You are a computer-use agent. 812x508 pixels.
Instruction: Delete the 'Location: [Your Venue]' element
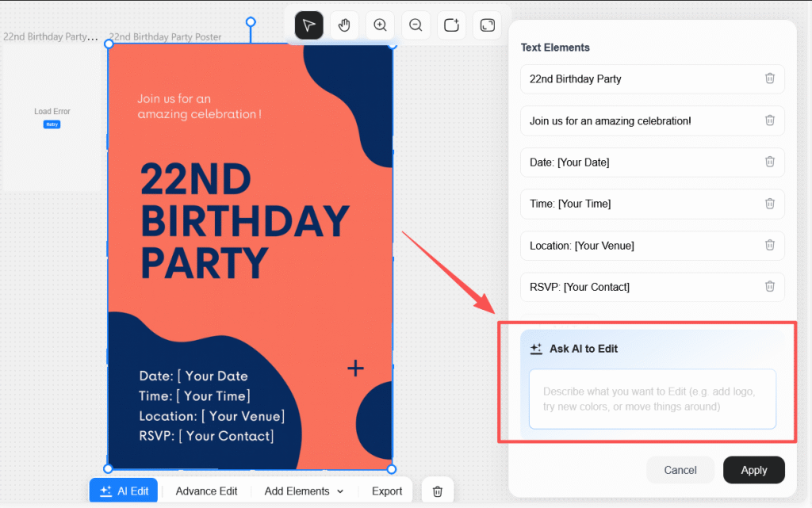769,246
